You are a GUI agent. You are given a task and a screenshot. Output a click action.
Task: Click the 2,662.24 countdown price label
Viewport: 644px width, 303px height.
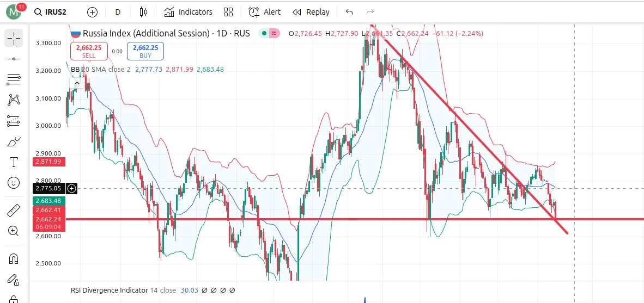pos(48,222)
